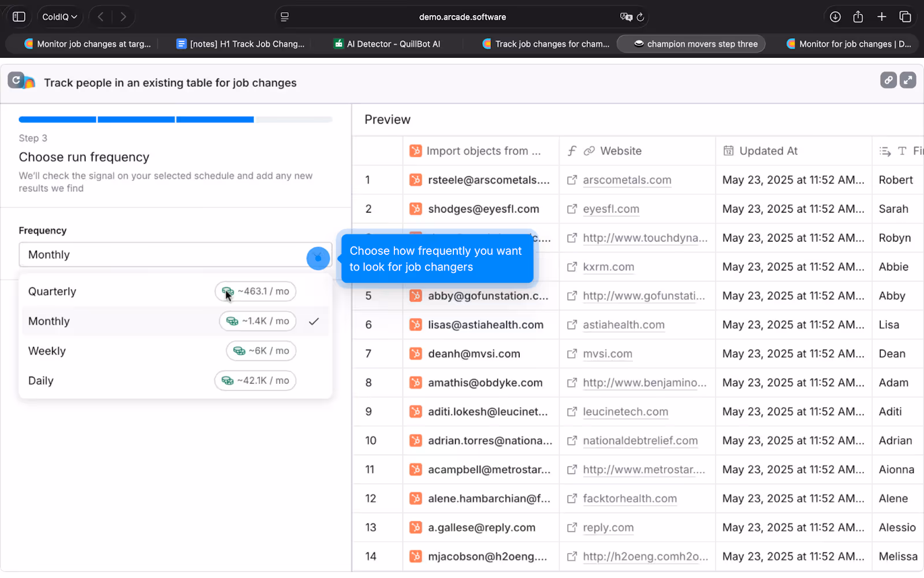924x578 pixels.
Task: Click the blue pulsing hotspot on Frequency field
Action: pos(318,258)
